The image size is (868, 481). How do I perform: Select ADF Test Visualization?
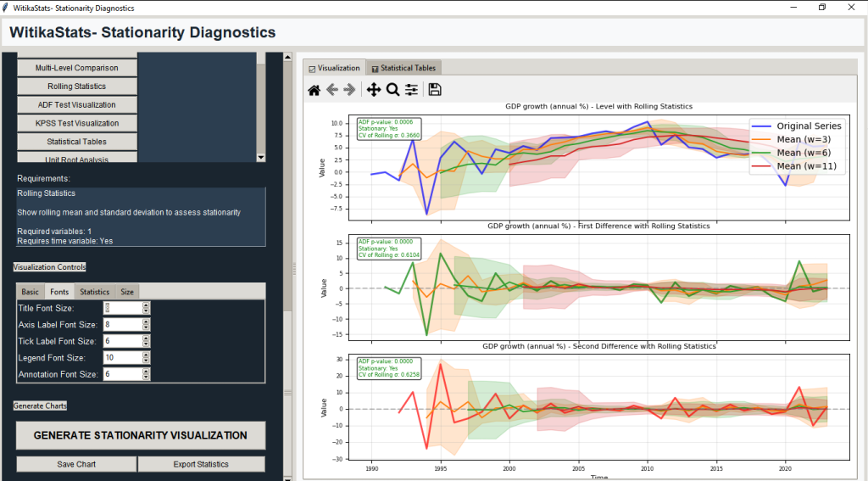(77, 104)
